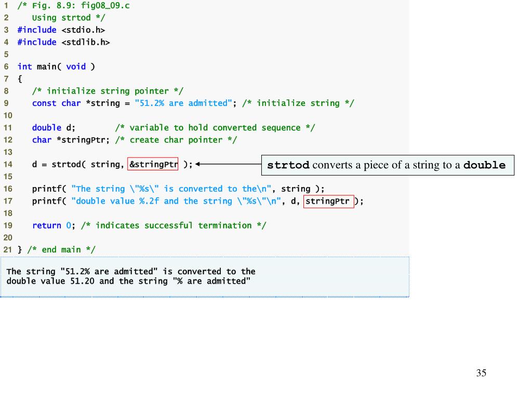Click the "end main" comment
532x399 pixels.
click(x=61, y=250)
